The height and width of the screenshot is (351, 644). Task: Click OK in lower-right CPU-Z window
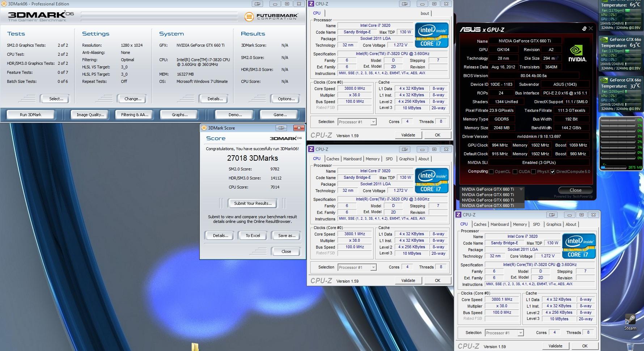tap(585, 346)
